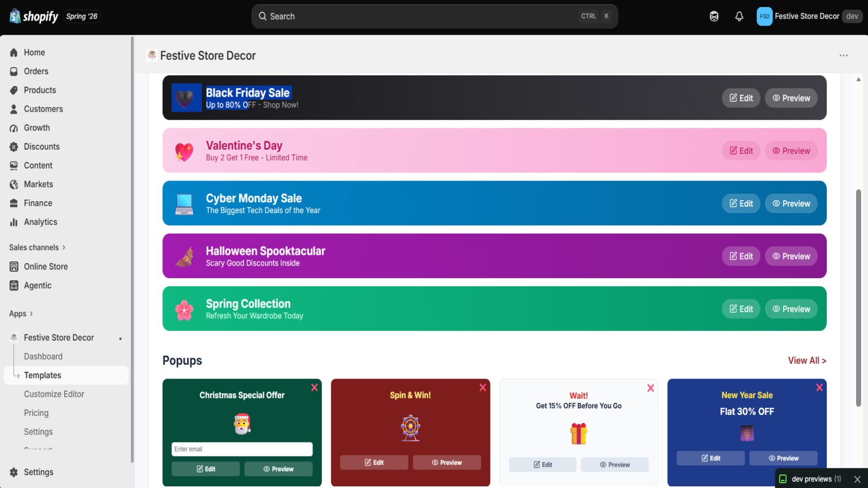This screenshot has width=868, height=488.
Task: Open the Pricing subpage
Action: point(36,413)
